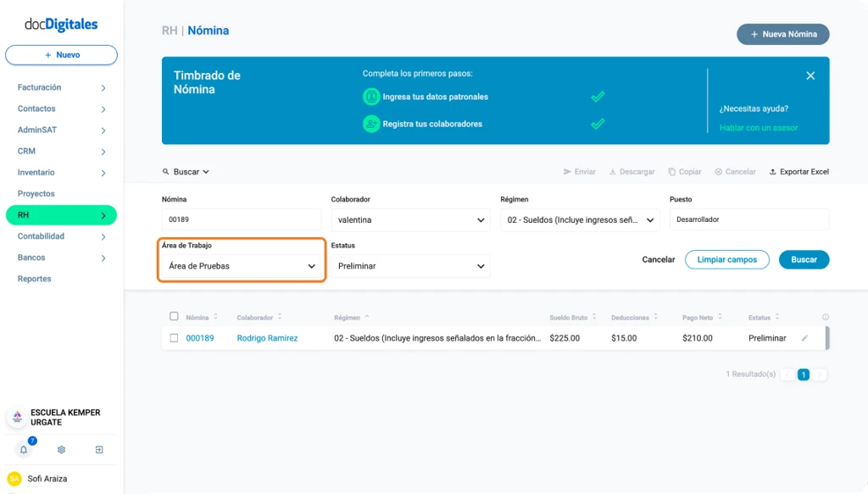The image size is (868, 494).
Task: Click the docDigitales logo
Action: (61, 25)
